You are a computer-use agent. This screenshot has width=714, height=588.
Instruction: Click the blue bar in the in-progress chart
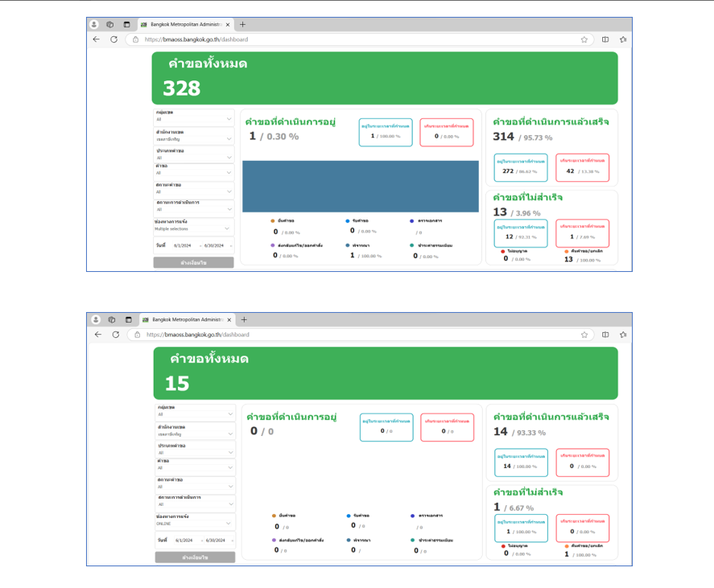coord(360,186)
